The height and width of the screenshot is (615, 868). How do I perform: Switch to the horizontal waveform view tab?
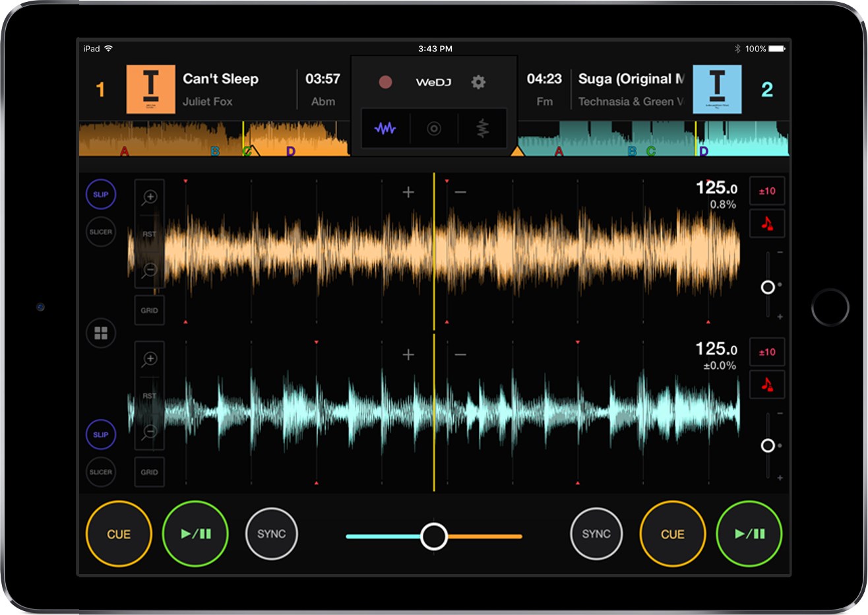pyautogui.click(x=385, y=128)
